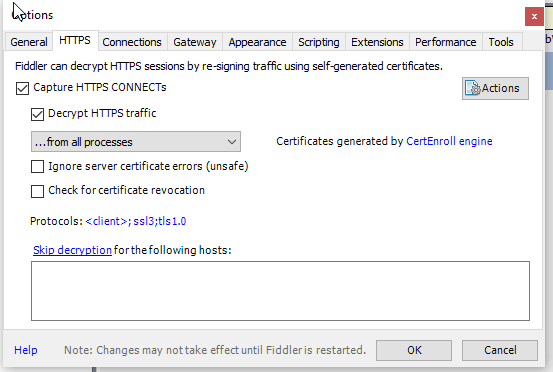553x372 pixels.
Task: Go to the Appearance tab
Action: 257,42
